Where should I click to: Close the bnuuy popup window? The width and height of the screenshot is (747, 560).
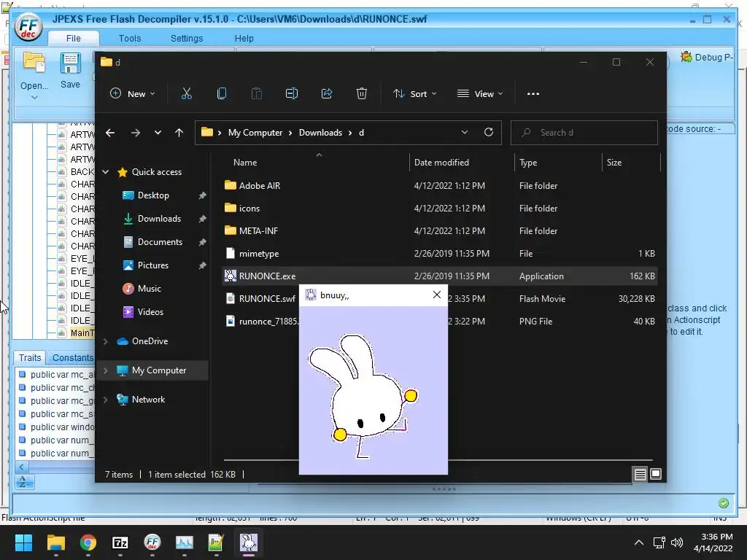tap(436, 295)
